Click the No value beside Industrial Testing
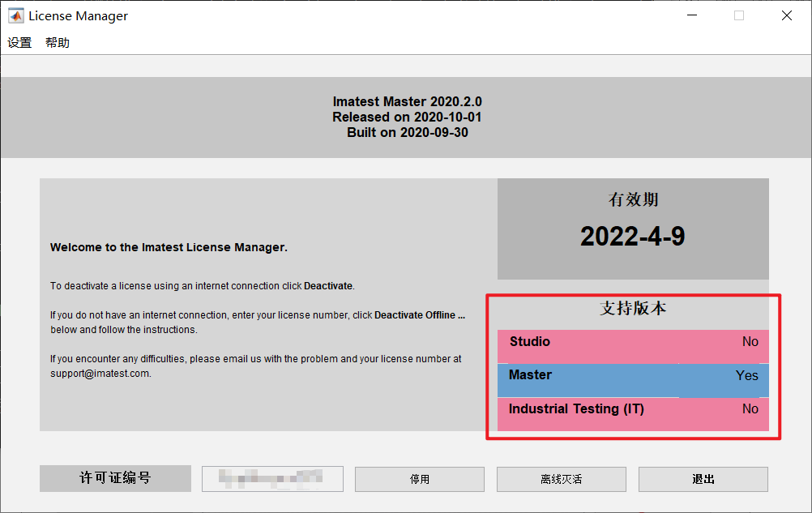The width and height of the screenshot is (812, 513). pos(750,409)
